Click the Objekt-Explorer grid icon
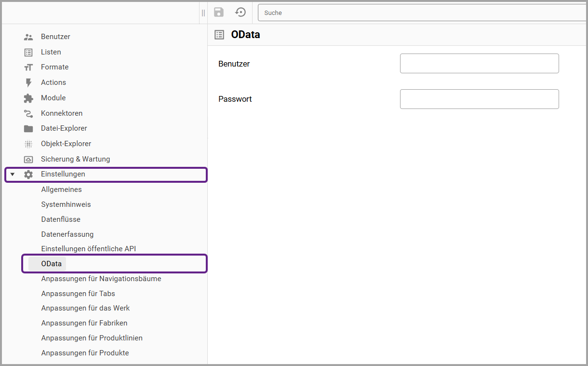This screenshot has width=588, height=366. click(28, 144)
